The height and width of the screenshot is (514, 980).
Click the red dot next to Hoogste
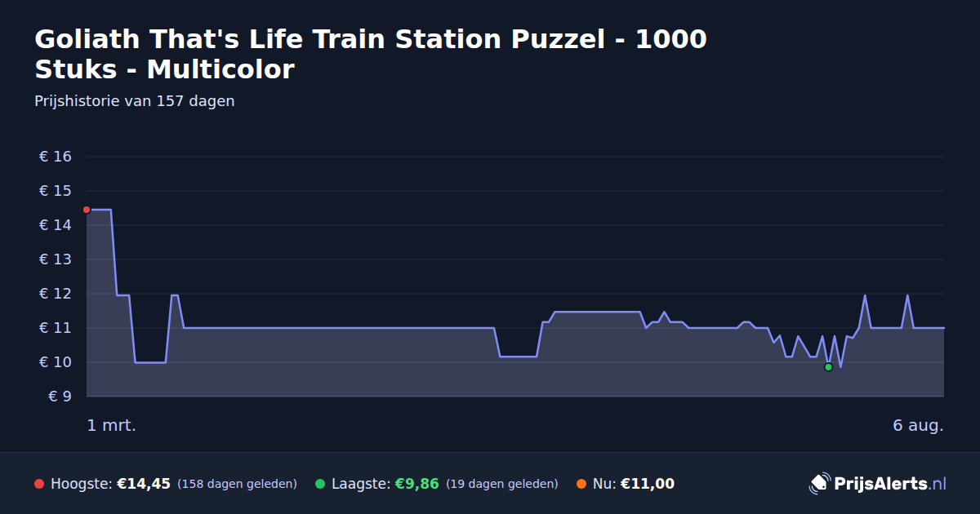pos(39,484)
